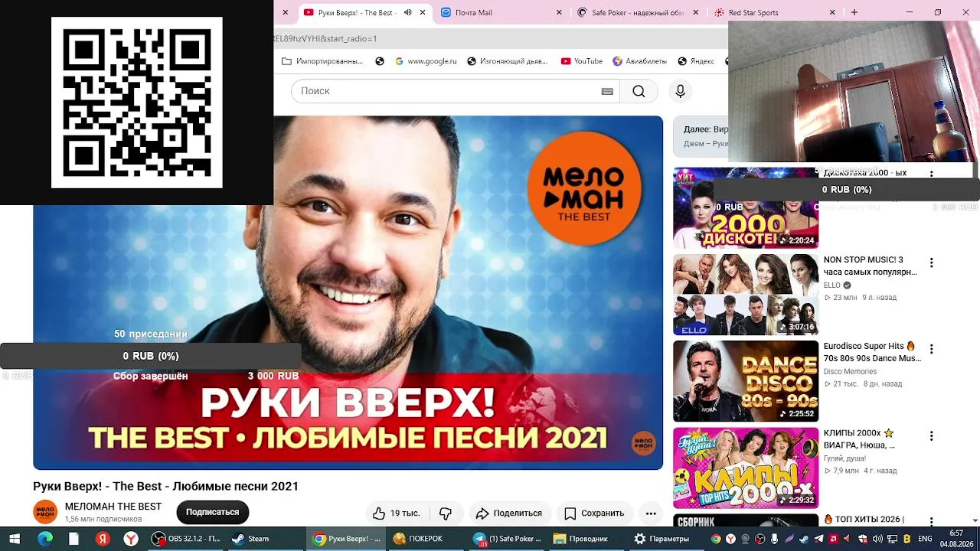Launch Microsoft Edge from the taskbar
Image resolution: width=980 pixels, height=551 pixels.
[x=45, y=539]
